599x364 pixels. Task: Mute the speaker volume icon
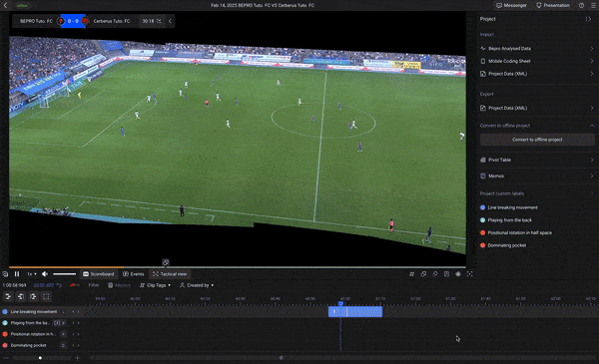point(45,274)
